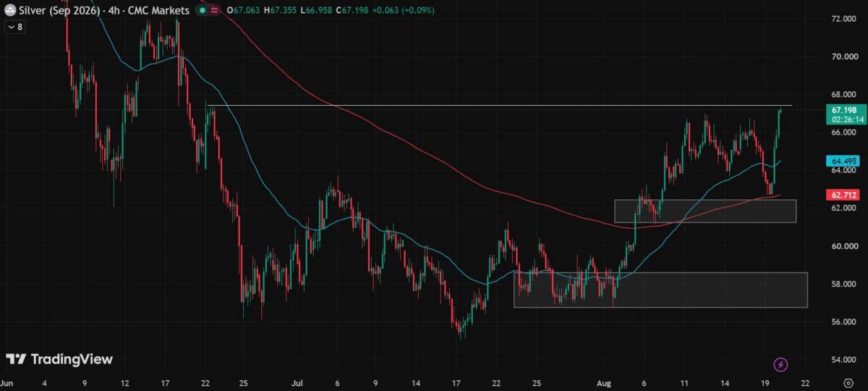The width and height of the screenshot is (868, 391).
Task: Click the 70.000 price axis label
Action: click(x=844, y=56)
